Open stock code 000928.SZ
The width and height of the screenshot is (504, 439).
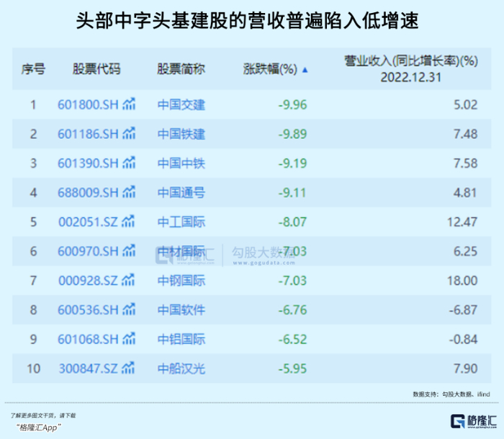pos(88,281)
